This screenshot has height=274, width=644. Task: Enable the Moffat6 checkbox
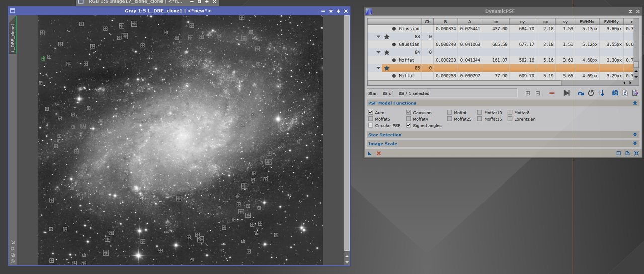(x=371, y=119)
